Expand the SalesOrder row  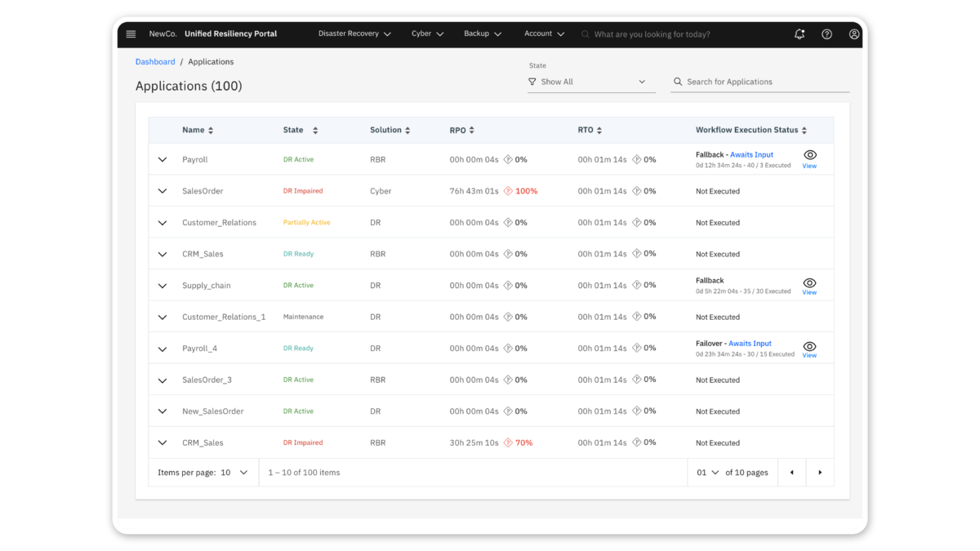click(163, 191)
